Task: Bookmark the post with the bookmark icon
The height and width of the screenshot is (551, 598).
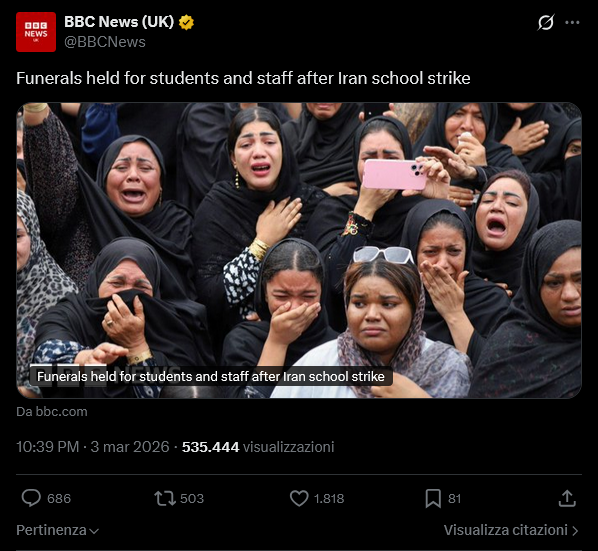Action: (433, 498)
